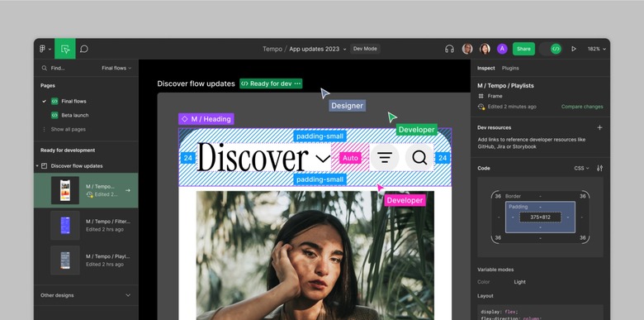644x320 pixels.
Task: Click Show all pages
Action: click(x=69, y=129)
